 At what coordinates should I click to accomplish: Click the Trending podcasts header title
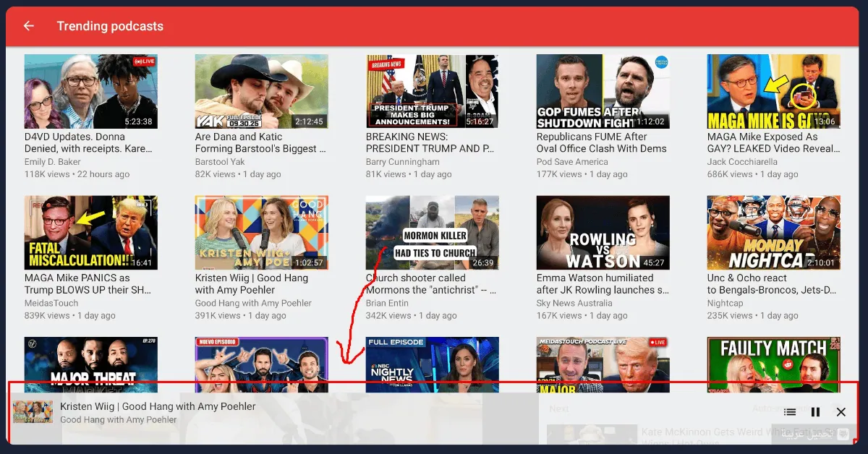[110, 26]
